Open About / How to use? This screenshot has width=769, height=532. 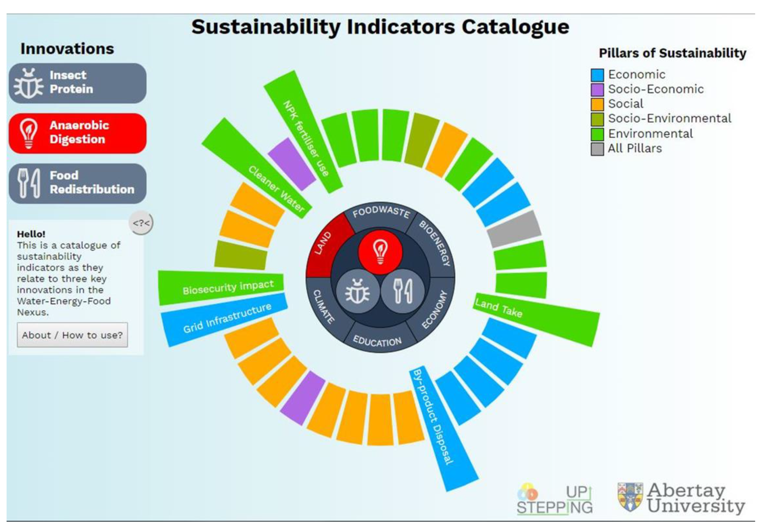click(x=72, y=335)
